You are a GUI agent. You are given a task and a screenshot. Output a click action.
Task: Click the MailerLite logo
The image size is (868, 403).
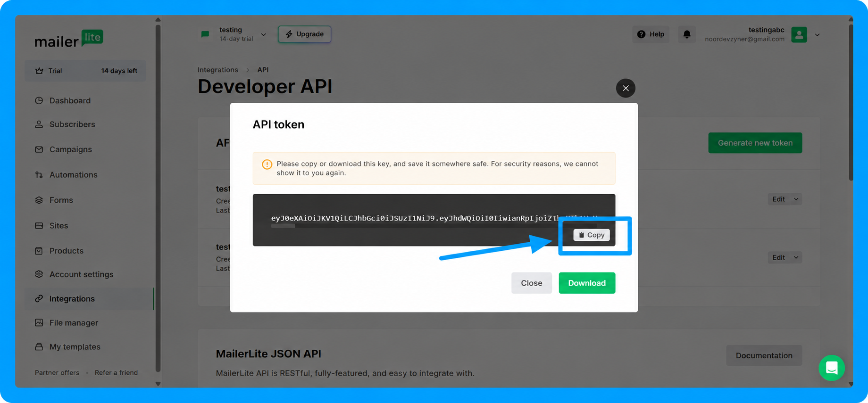[69, 39]
